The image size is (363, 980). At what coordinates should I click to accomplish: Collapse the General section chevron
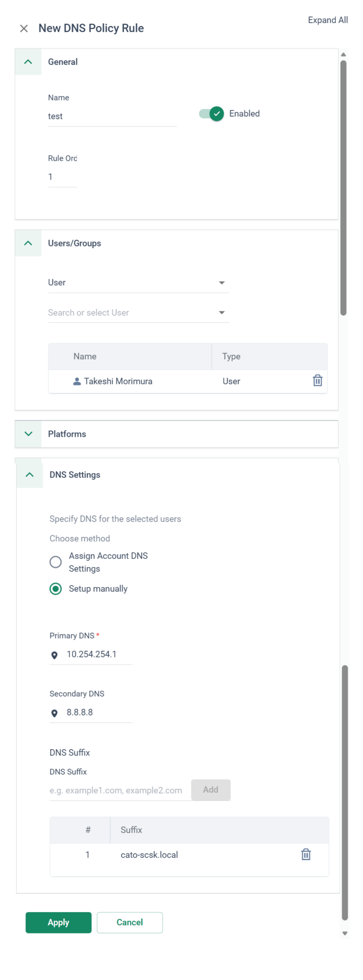click(x=28, y=62)
